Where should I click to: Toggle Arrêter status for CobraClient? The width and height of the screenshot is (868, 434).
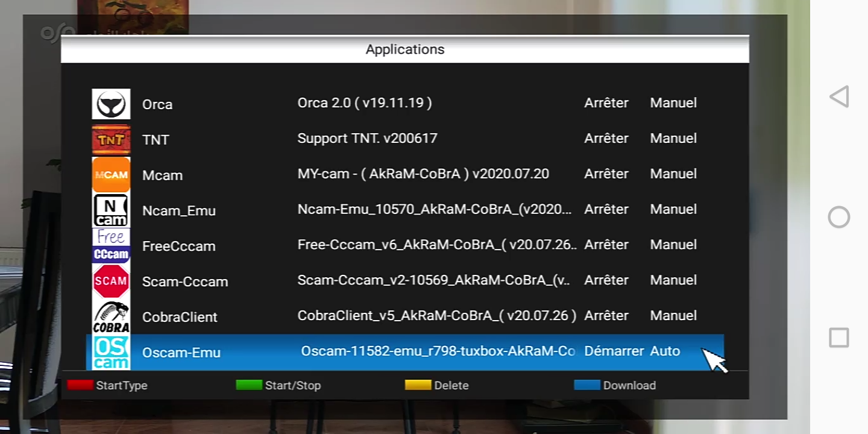coord(606,316)
